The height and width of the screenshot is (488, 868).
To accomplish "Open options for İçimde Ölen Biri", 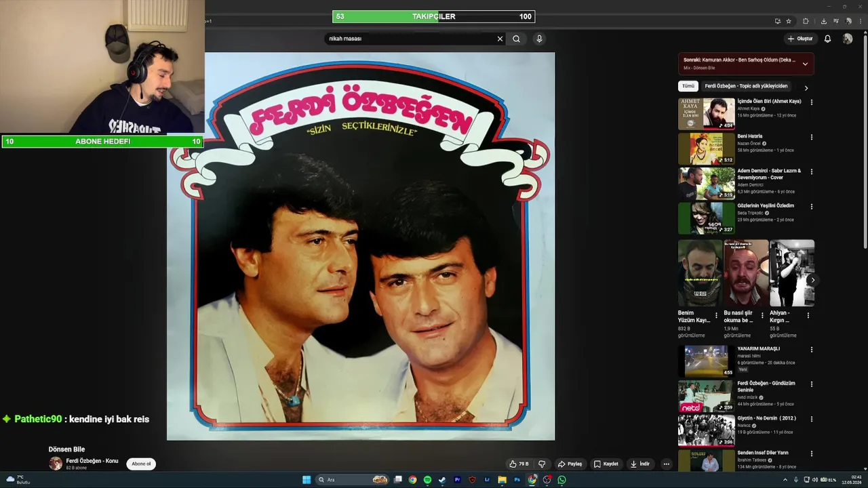I will coord(812,102).
